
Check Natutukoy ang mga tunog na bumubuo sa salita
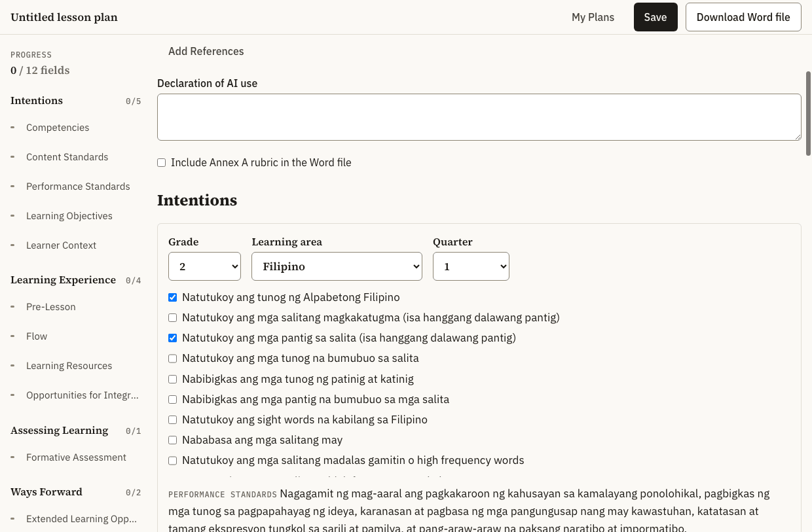pos(172,359)
